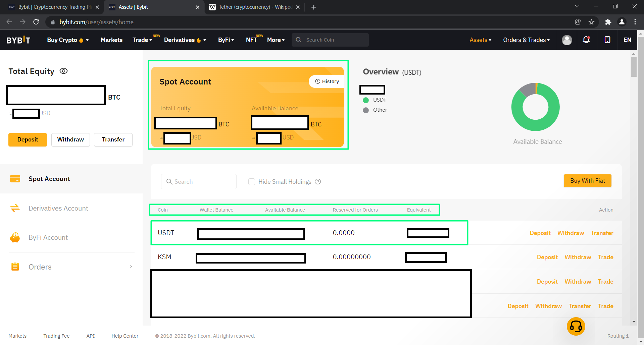
Task: Toggle Total Equity visibility eye icon
Action: [x=63, y=71]
